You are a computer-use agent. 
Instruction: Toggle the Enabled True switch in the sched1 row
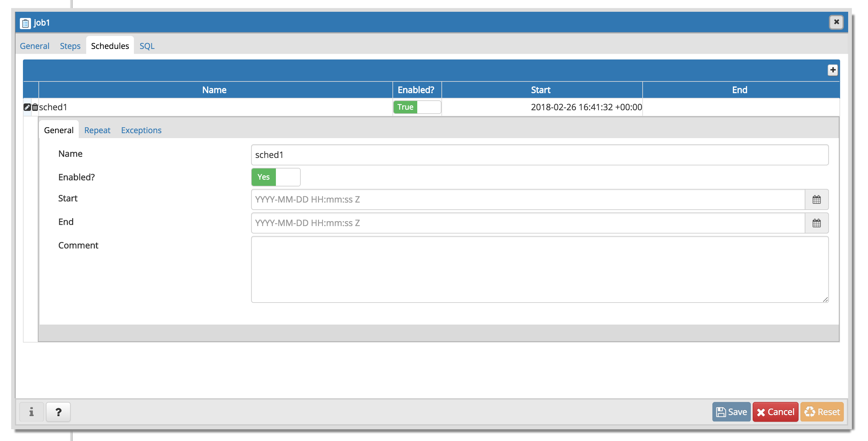pyautogui.click(x=417, y=107)
